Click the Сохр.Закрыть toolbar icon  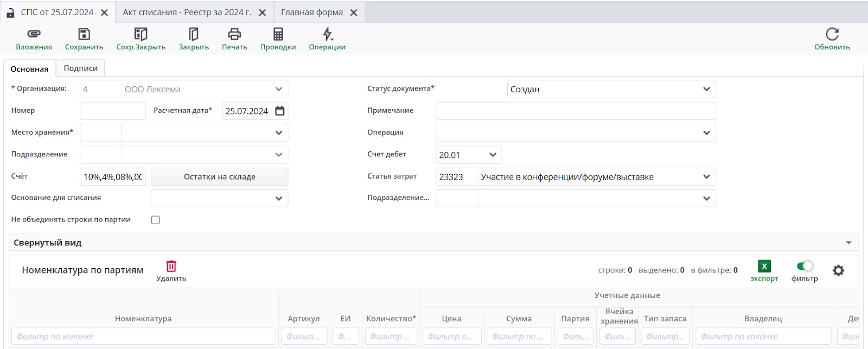point(141,34)
